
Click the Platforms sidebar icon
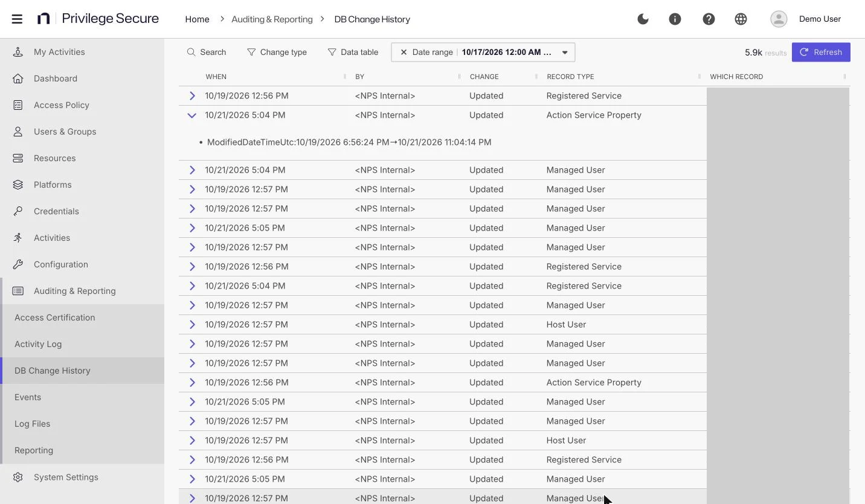18,185
